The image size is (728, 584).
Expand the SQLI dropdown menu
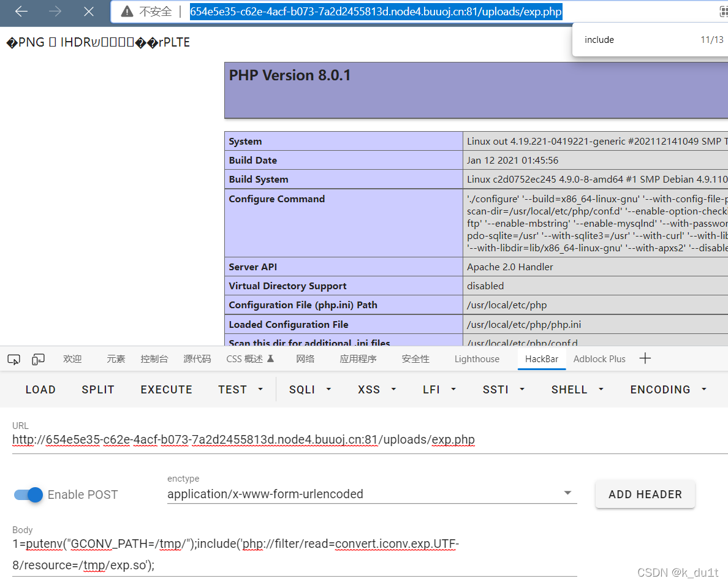310,390
